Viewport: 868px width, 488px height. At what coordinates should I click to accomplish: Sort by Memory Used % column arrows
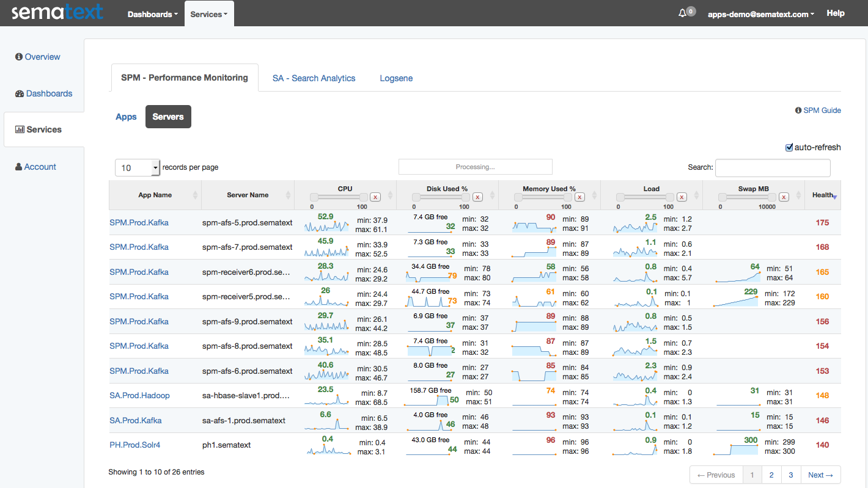click(595, 195)
